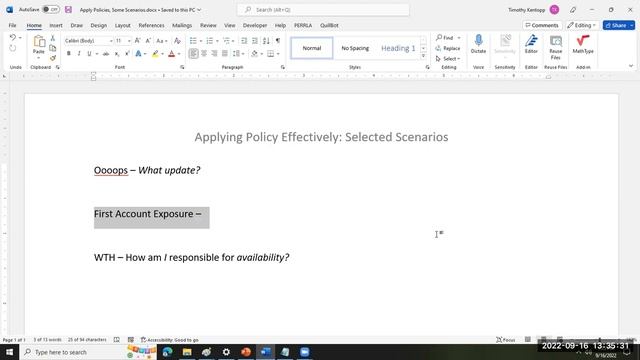
Task: Apply the Normal style
Action: [312, 48]
